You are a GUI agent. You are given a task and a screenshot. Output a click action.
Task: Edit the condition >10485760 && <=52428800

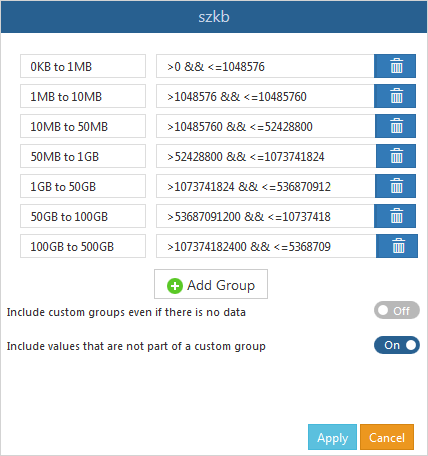[266, 126]
